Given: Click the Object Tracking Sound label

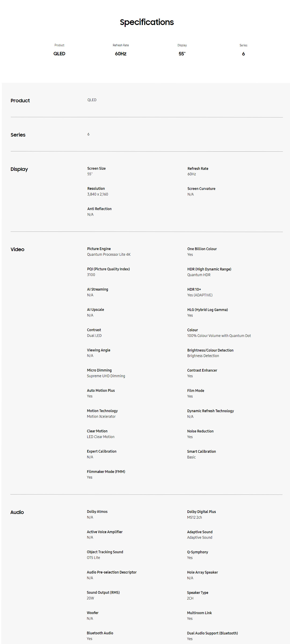Looking at the screenshot, I should point(105,552).
